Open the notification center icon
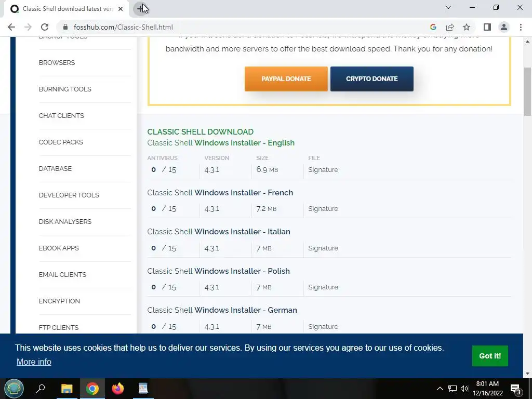532x399 pixels. (x=516, y=389)
